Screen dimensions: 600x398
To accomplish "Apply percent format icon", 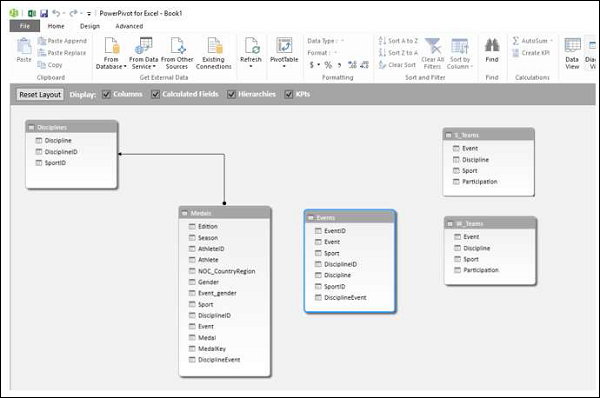I will coord(328,65).
